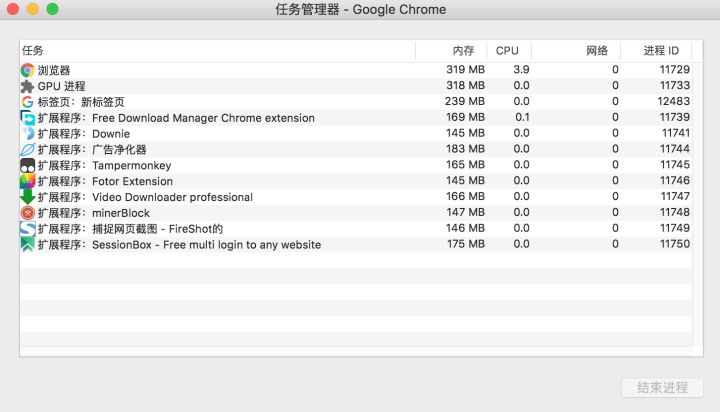The width and height of the screenshot is (720, 412).
Task: Click process ID 11745
Action: pyautogui.click(x=675, y=164)
